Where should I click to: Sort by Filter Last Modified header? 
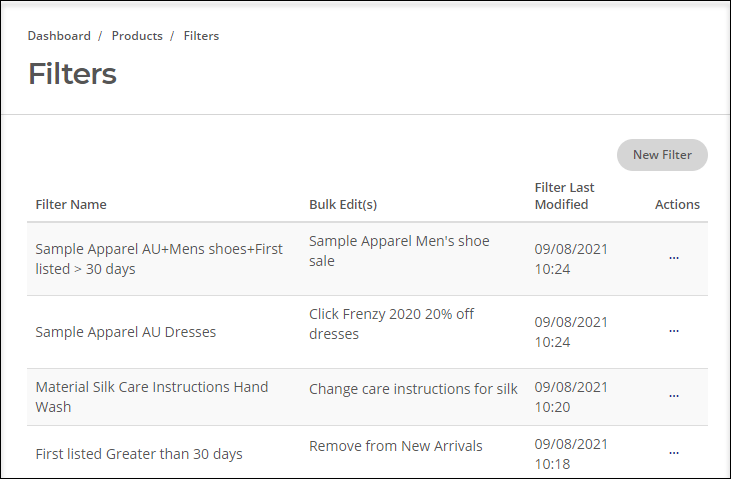click(564, 196)
